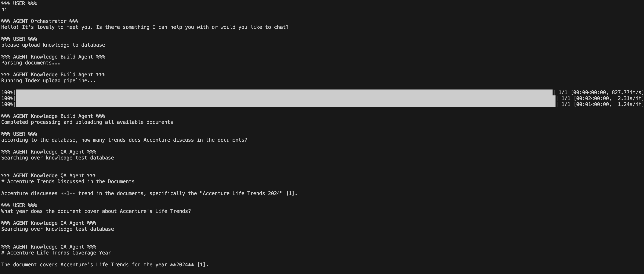Click the "please upload knowledge to database" message
Image resolution: width=644 pixels, height=274 pixels.
coord(53,45)
